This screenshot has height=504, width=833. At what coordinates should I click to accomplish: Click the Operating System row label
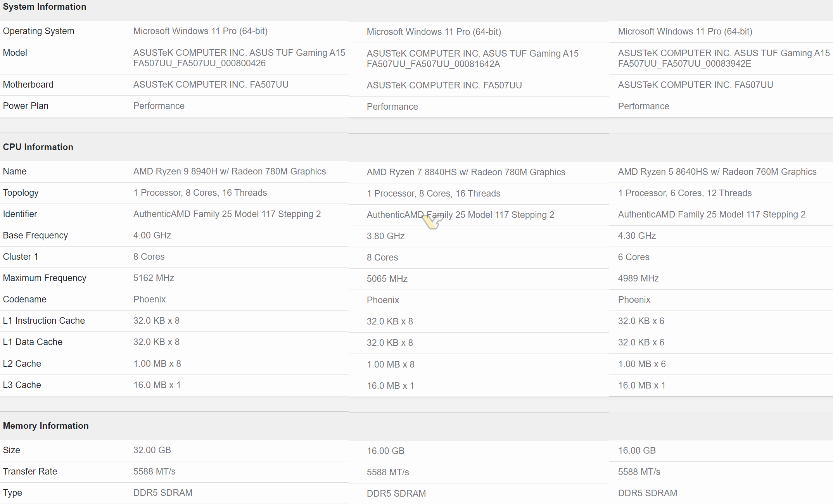coord(38,31)
